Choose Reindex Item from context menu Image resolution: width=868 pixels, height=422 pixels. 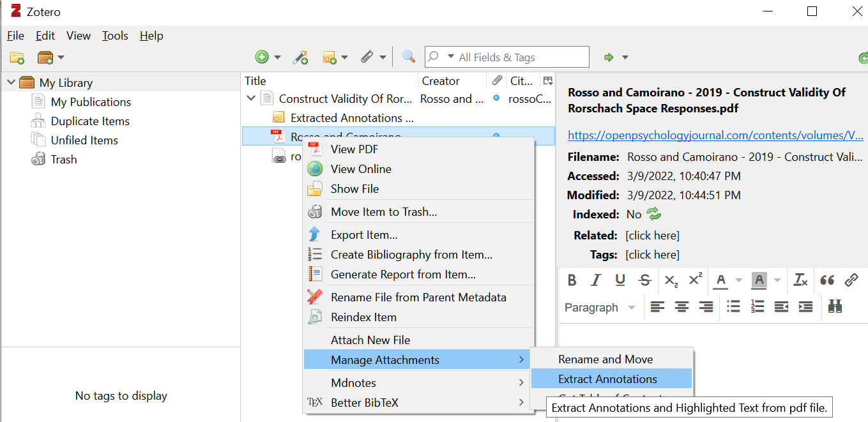(x=363, y=317)
